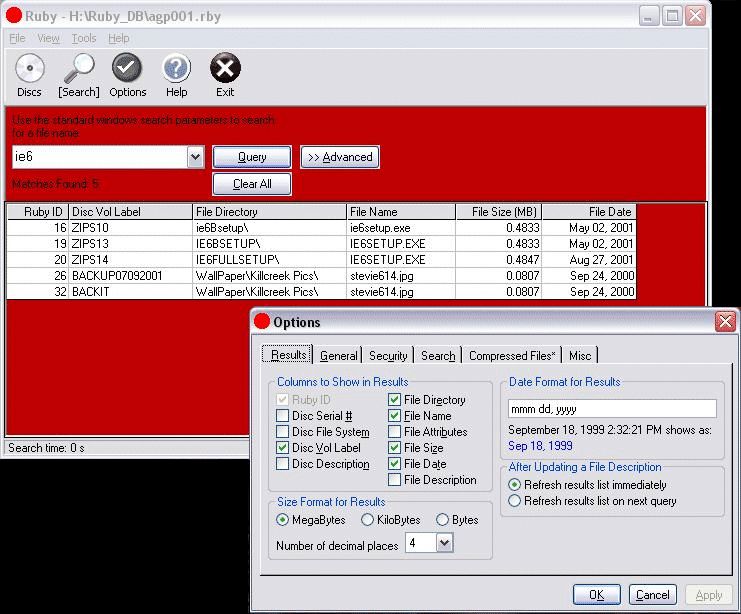
Task: Open the Discs toolbar icon
Action: [x=29, y=69]
